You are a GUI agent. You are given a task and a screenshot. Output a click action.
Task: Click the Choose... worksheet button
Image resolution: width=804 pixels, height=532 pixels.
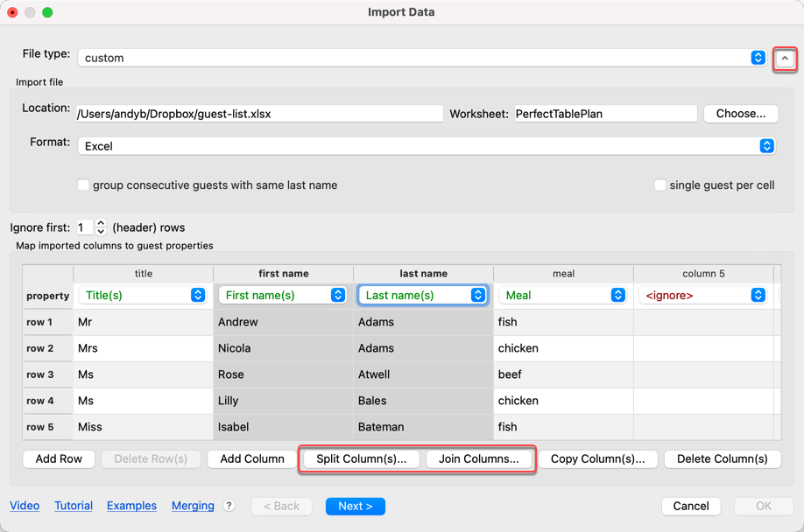click(x=740, y=114)
